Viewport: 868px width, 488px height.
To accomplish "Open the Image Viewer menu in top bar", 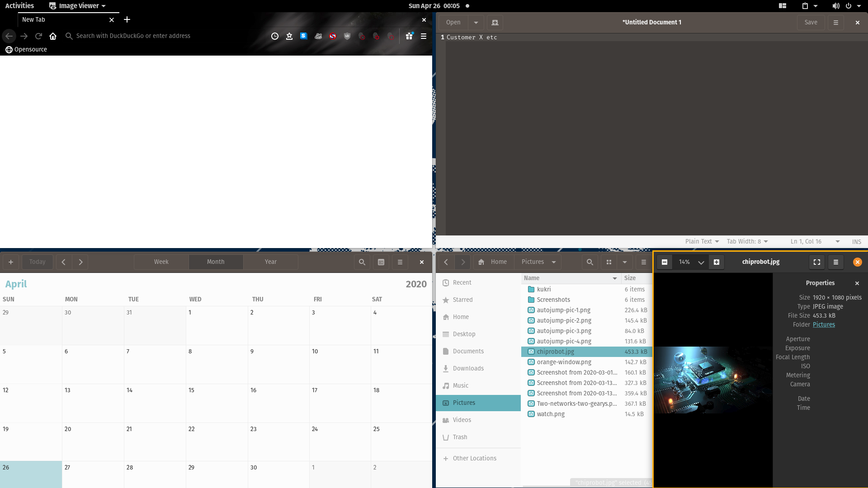I will [x=77, y=6].
